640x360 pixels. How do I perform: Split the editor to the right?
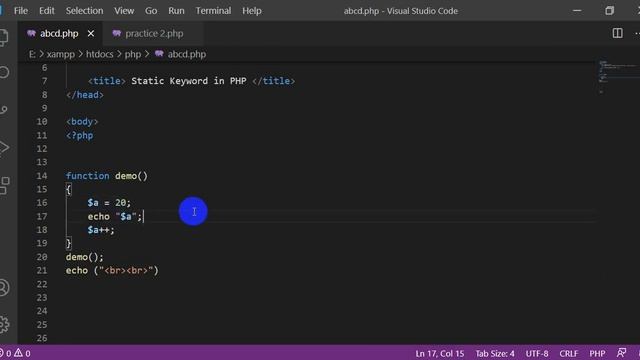click(x=618, y=33)
